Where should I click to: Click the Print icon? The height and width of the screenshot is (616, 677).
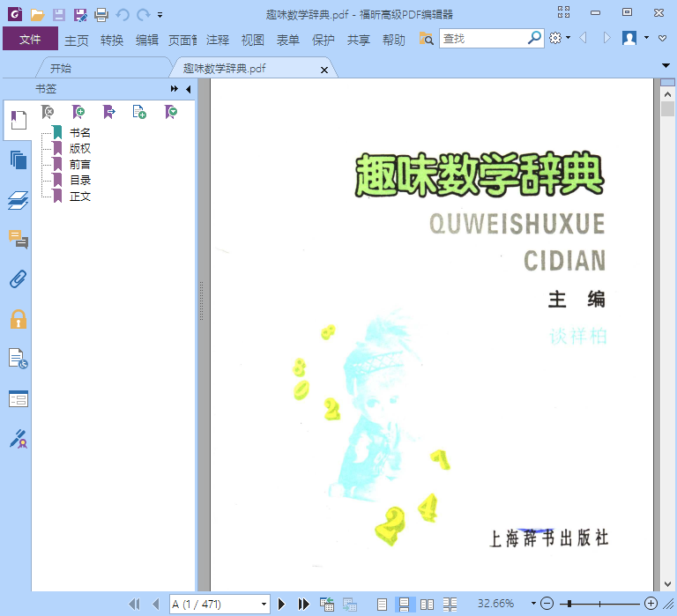[101, 15]
